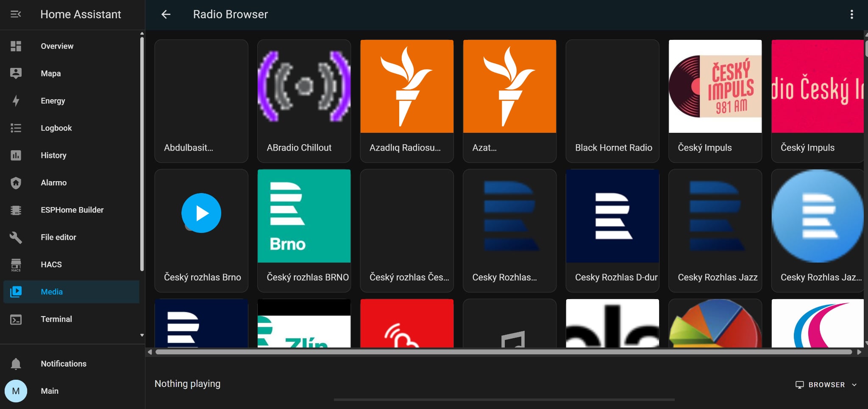The image size is (868, 409).
Task: Click the Home Assistant title
Action: click(x=81, y=14)
